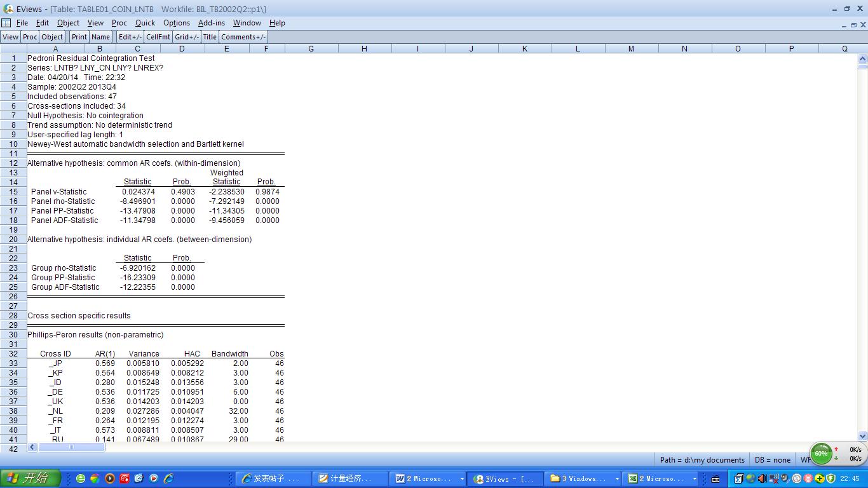Click the -11.34798 Panel ADF statistic cell
Image resolution: width=868 pixels, height=488 pixels.
click(138, 220)
